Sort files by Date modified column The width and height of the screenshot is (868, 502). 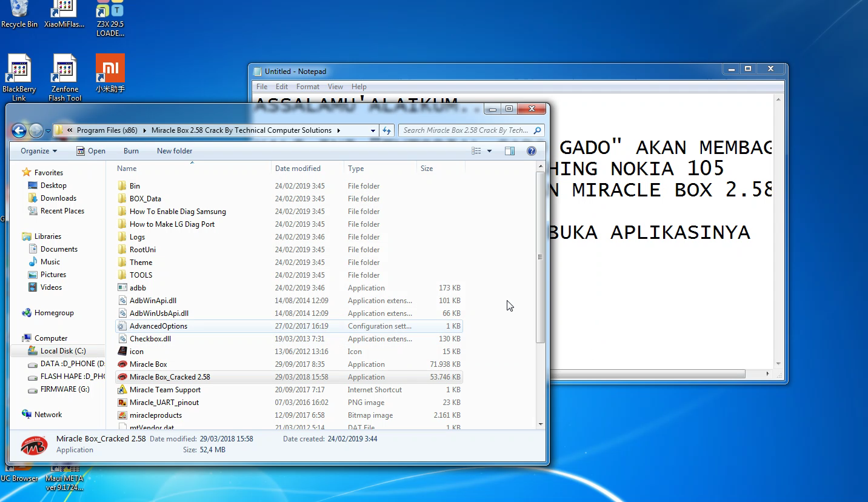[307, 169]
